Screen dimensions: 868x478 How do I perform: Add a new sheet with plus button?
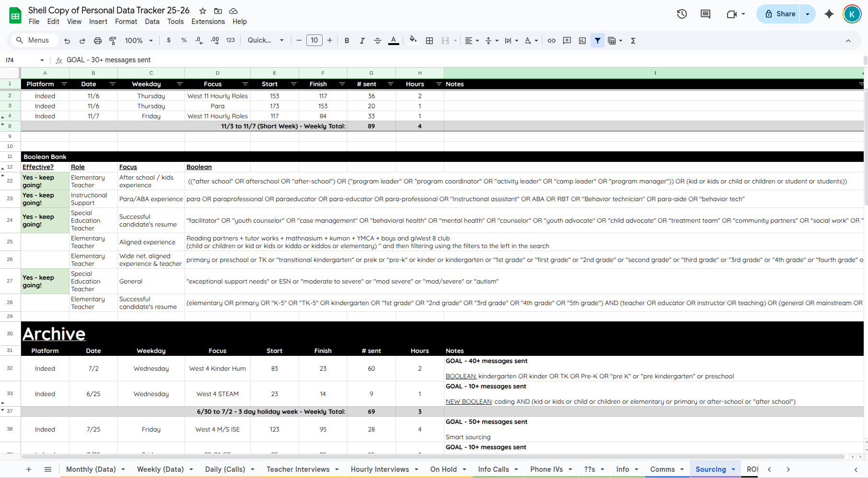click(29, 469)
